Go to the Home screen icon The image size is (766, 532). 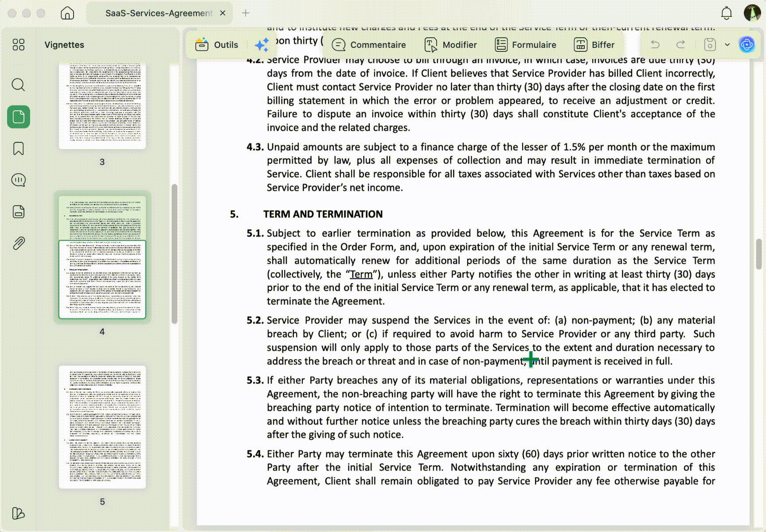[67, 13]
